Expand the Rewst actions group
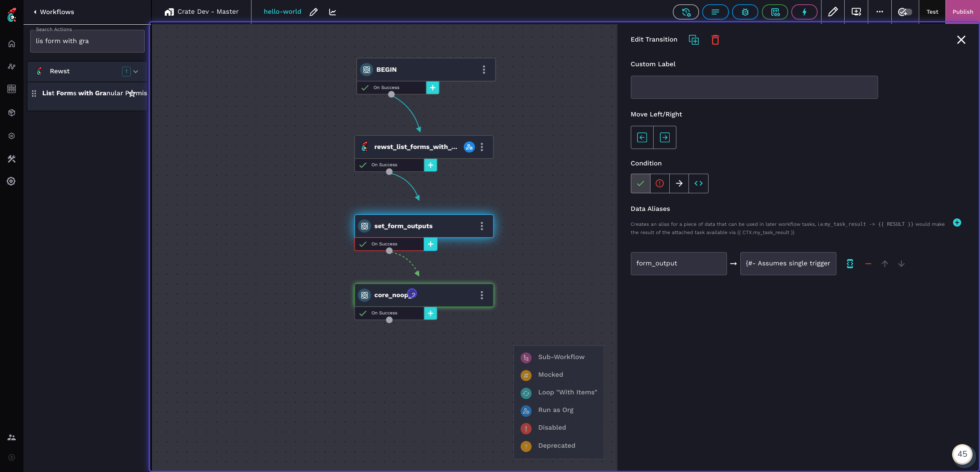Image resolution: width=980 pixels, height=472 pixels. pos(136,72)
